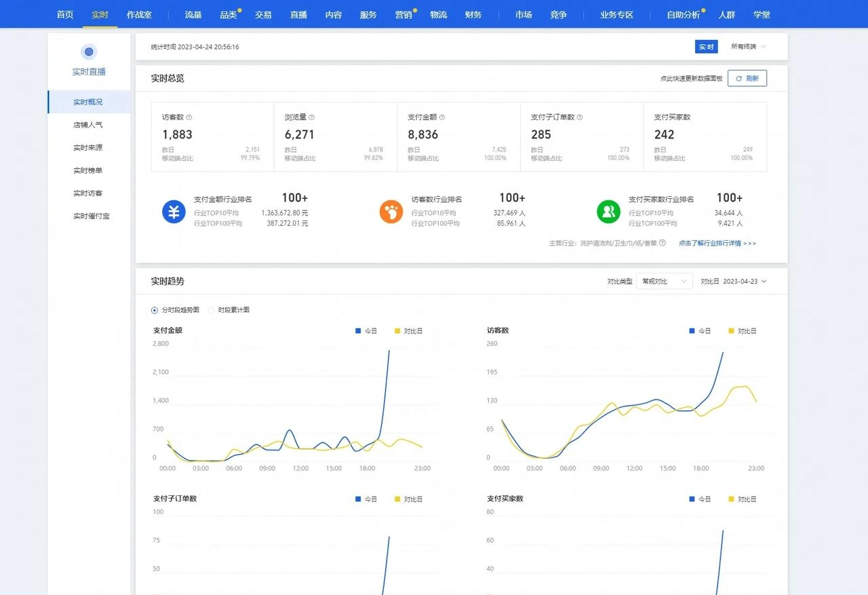The image size is (868, 595).
Task: Open 财务 in top navigation
Action: click(x=473, y=14)
